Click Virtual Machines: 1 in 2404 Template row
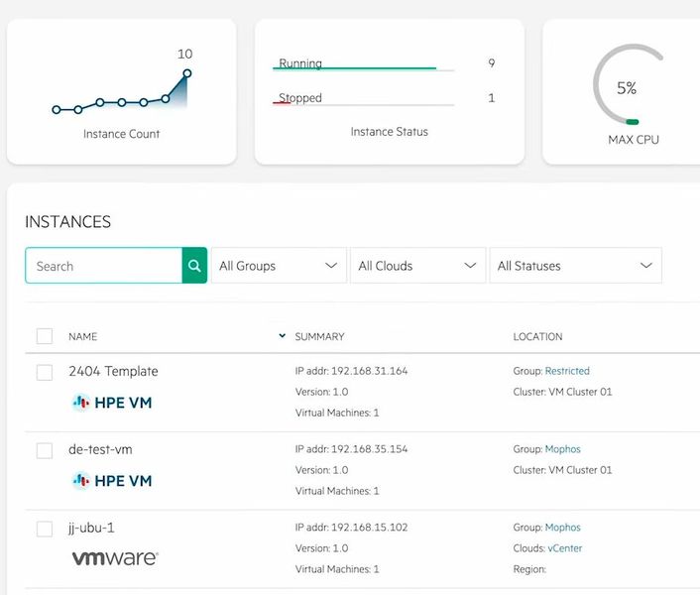The height and width of the screenshot is (595, 700). coord(337,413)
